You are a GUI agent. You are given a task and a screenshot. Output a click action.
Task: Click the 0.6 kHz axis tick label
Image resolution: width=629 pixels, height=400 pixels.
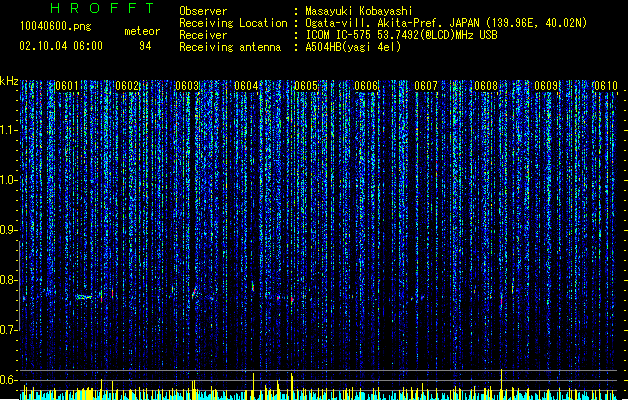pos(9,380)
